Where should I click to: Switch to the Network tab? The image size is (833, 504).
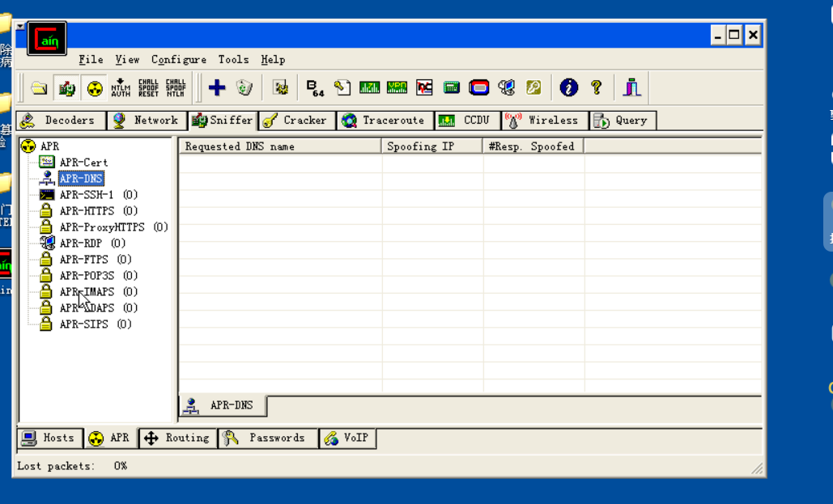coord(147,121)
